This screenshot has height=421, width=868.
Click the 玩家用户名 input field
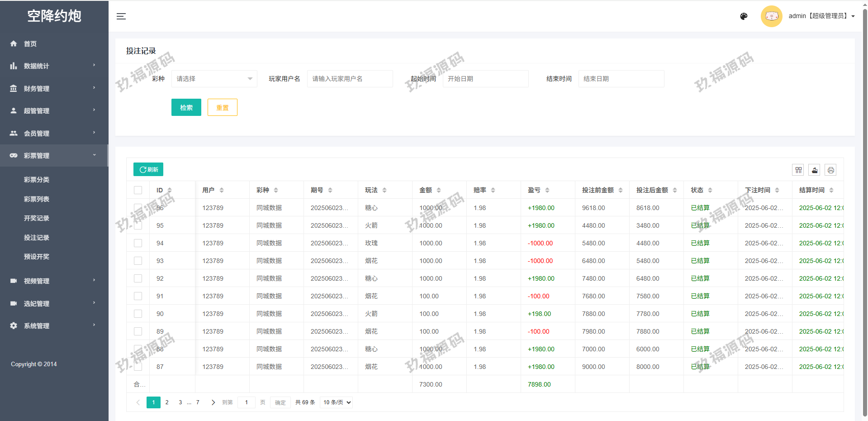pyautogui.click(x=350, y=79)
